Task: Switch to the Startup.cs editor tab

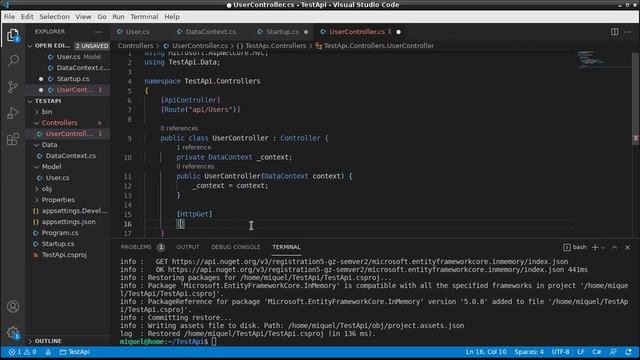Action: pos(282,32)
